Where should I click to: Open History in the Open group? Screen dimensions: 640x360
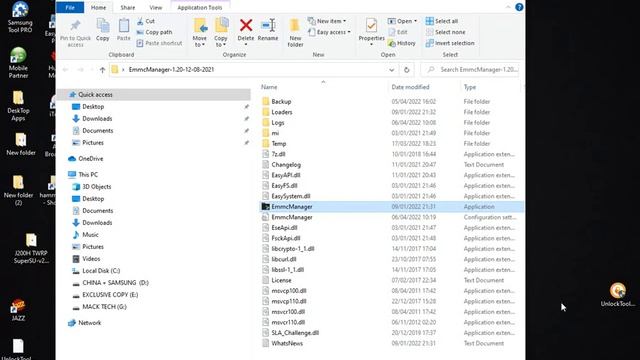pos(402,43)
